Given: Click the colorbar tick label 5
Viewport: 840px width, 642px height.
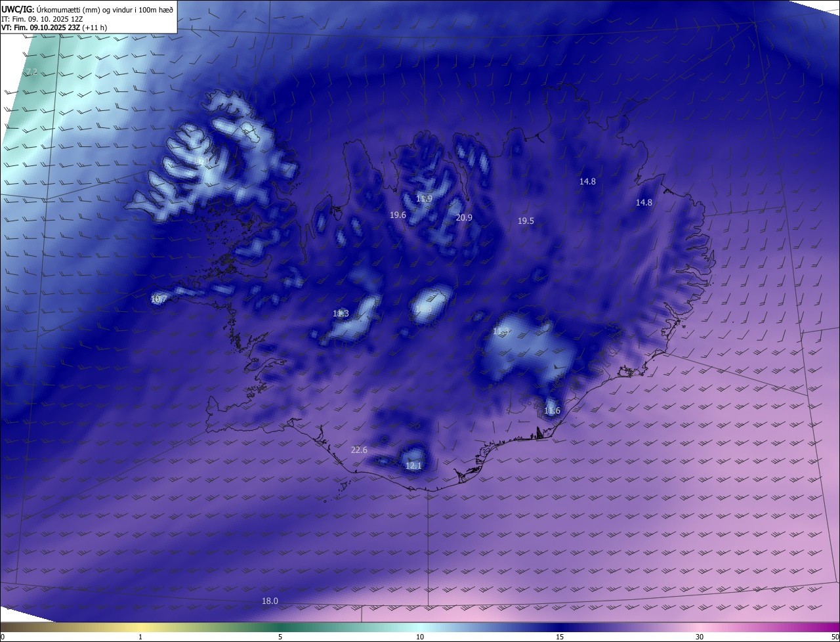Looking at the screenshot, I should tap(280, 637).
